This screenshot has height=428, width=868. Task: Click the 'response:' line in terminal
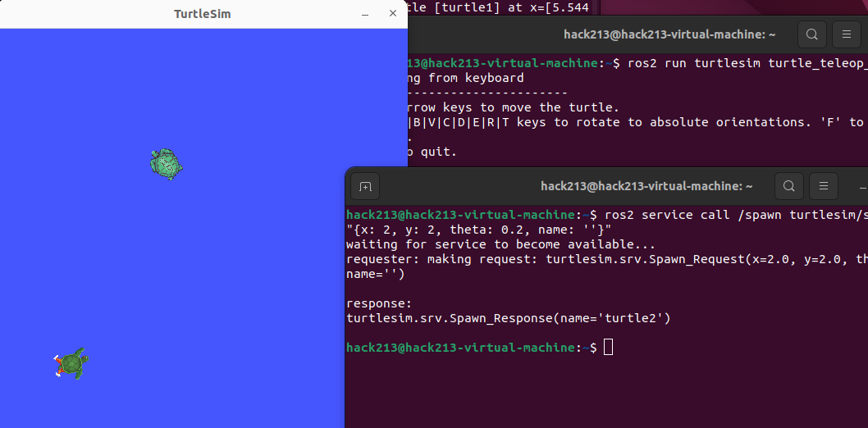pyautogui.click(x=379, y=303)
